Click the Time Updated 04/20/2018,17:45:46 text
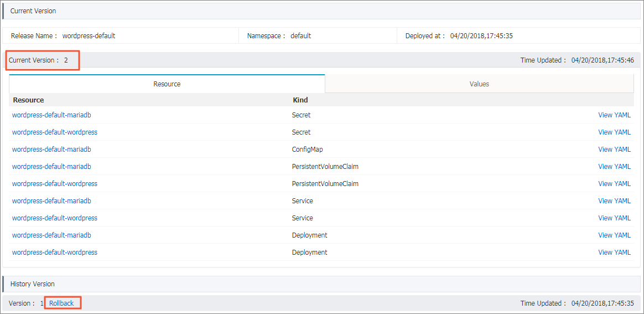644x314 pixels. click(x=577, y=60)
